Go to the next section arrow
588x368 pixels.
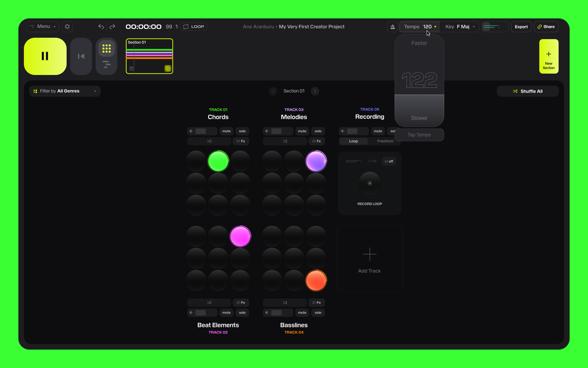coord(315,91)
